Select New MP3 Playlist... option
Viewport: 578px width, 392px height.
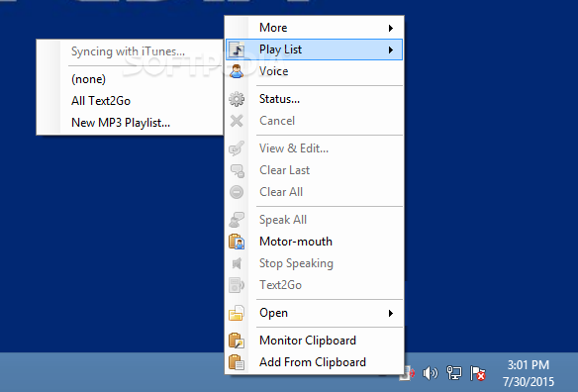(130, 123)
